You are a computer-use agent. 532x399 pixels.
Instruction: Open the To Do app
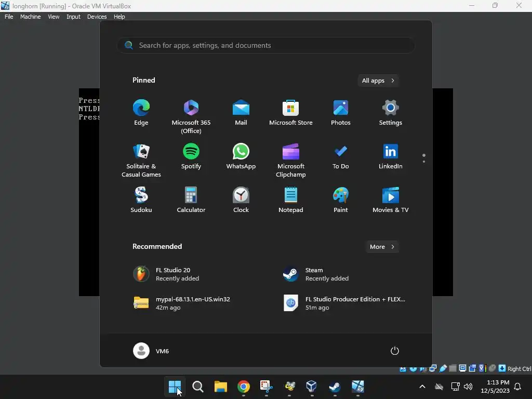pyautogui.click(x=341, y=156)
